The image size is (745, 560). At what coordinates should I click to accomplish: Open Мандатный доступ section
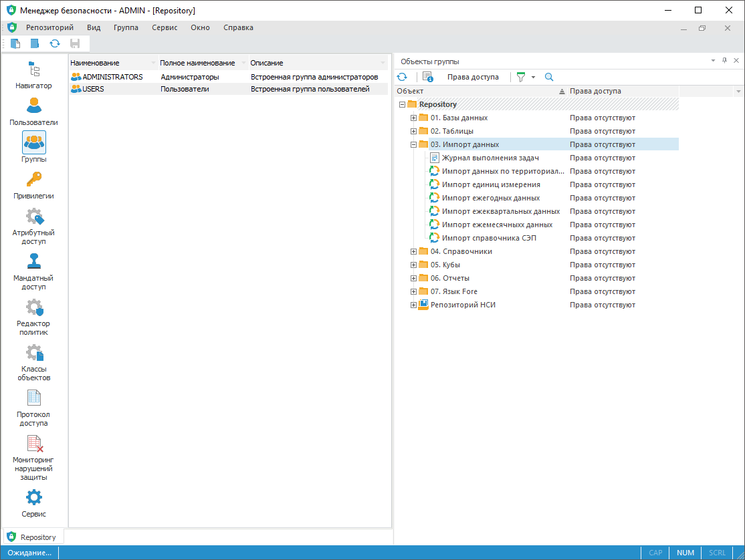coord(33,271)
